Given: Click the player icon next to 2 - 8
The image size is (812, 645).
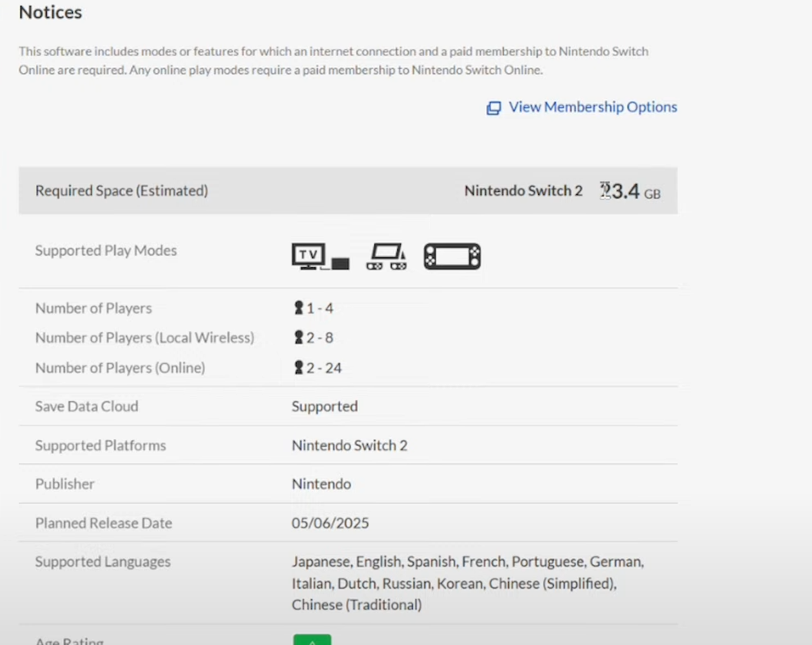Looking at the screenshot, I should pyautogui.click(x=298, y=338).
